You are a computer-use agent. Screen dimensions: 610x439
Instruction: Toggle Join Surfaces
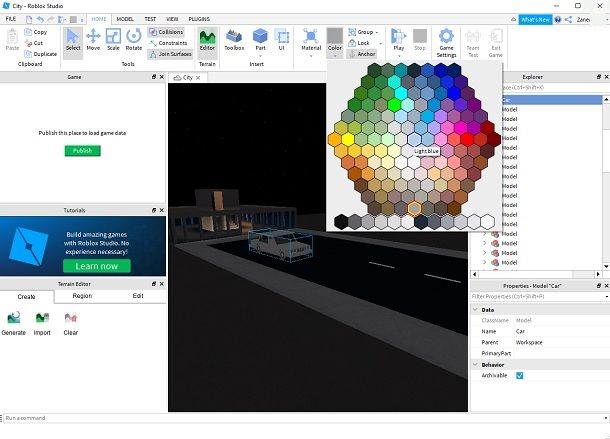click(170, 54)
